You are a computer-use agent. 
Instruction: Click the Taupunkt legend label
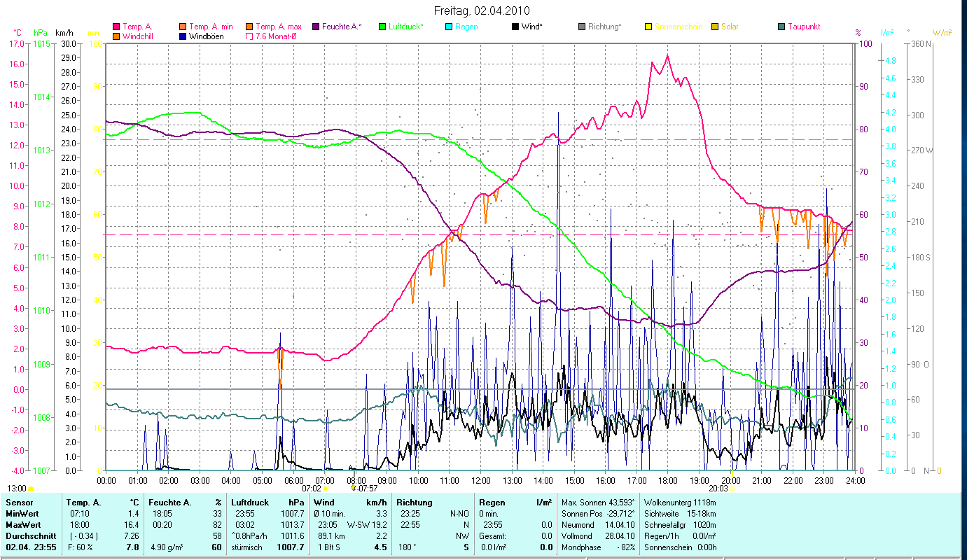[x=804, y=27]
